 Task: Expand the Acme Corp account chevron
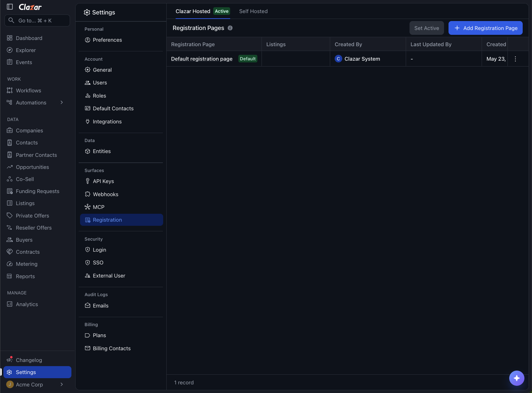tap(62, 384)
